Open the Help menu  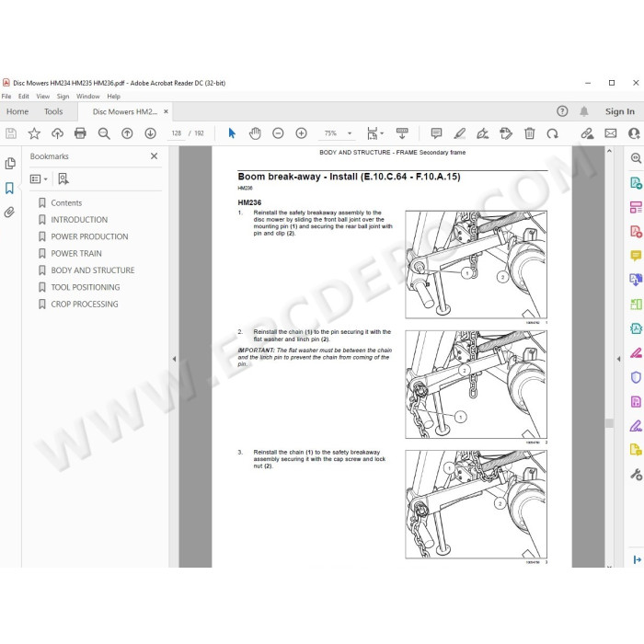point(114,96)
